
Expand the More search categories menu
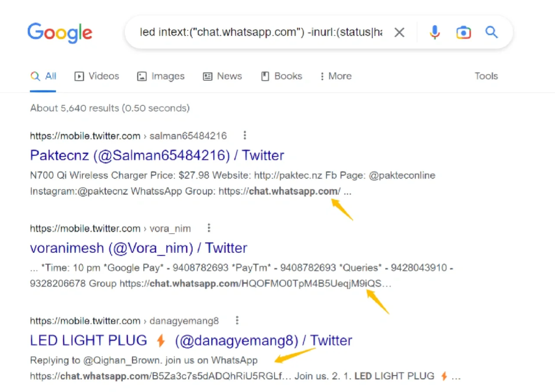pos(335,76)
